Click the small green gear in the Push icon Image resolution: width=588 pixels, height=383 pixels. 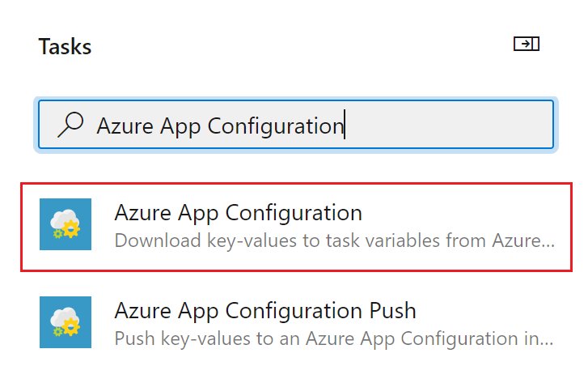tap(55, 331)
